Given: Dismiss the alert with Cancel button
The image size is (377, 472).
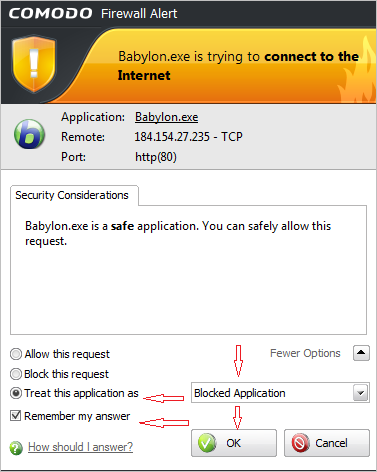Looking at the screenshot, I should [x=327, y=443].
